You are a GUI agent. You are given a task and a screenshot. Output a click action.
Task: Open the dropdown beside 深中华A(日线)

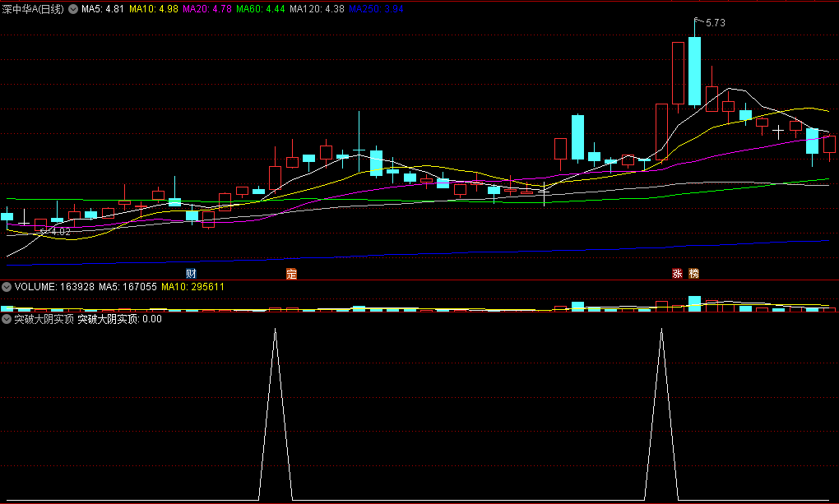pos(73,9)
